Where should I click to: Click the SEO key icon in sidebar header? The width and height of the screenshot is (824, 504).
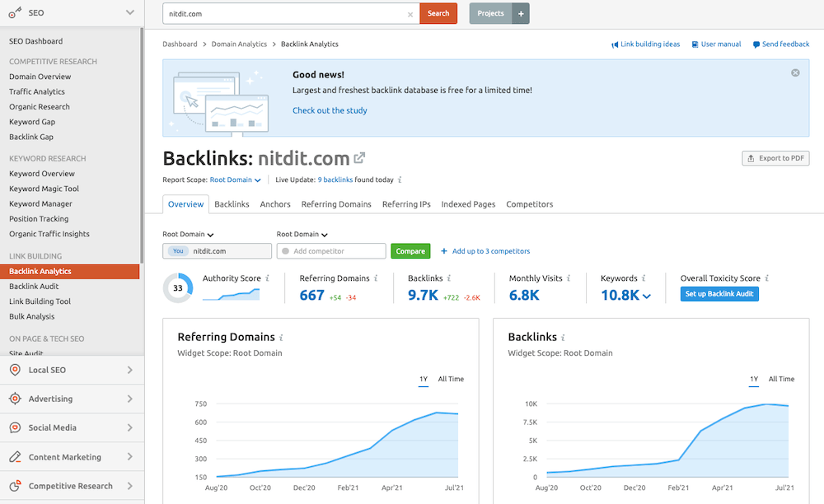click(x=15, y=12)
